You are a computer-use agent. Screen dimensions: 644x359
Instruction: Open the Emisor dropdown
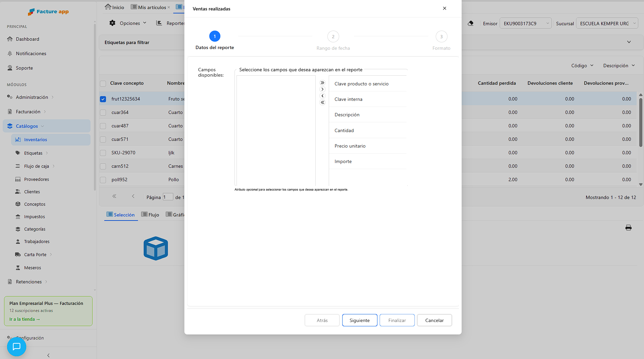(x=526, y=23)
